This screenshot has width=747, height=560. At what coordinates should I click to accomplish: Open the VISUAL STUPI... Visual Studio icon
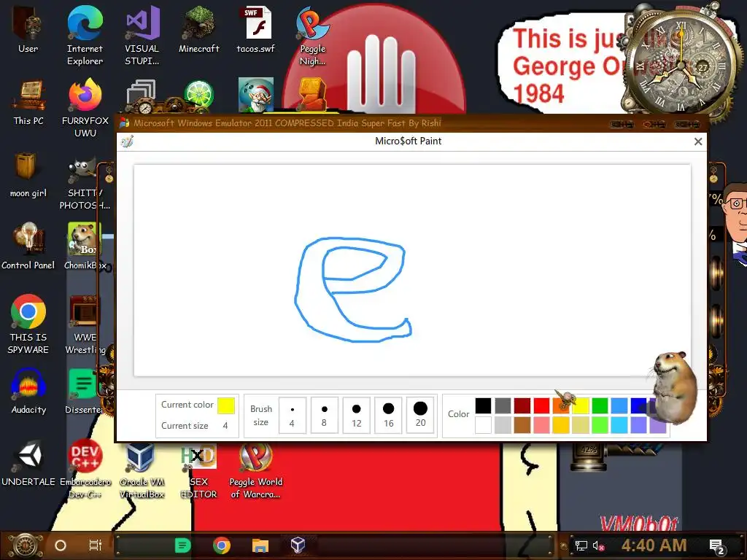coord(142,35)
